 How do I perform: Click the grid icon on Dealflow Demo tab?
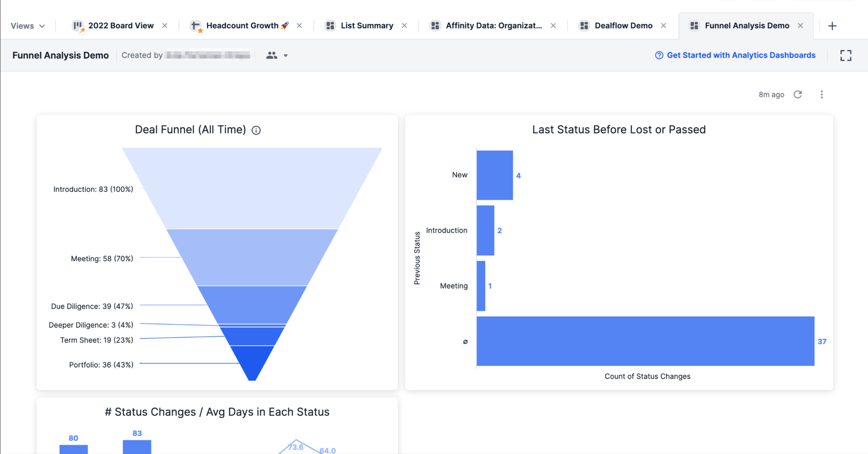pos(584,26)
